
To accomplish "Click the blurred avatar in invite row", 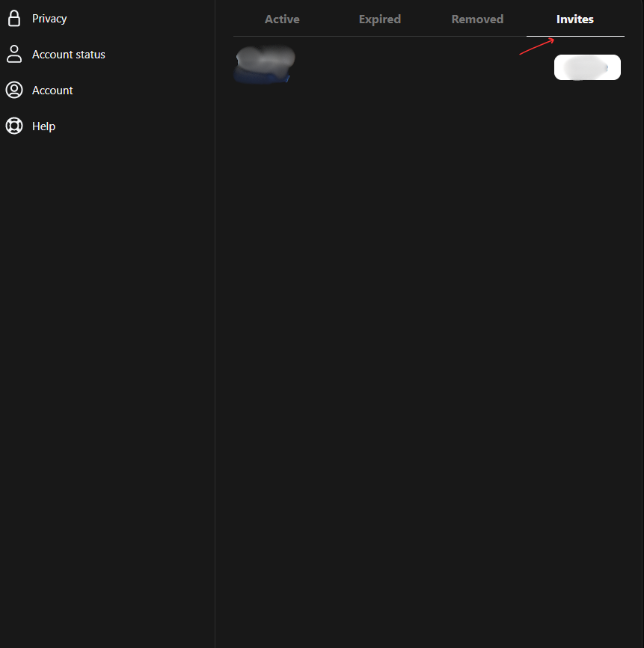I will [265, 63].
